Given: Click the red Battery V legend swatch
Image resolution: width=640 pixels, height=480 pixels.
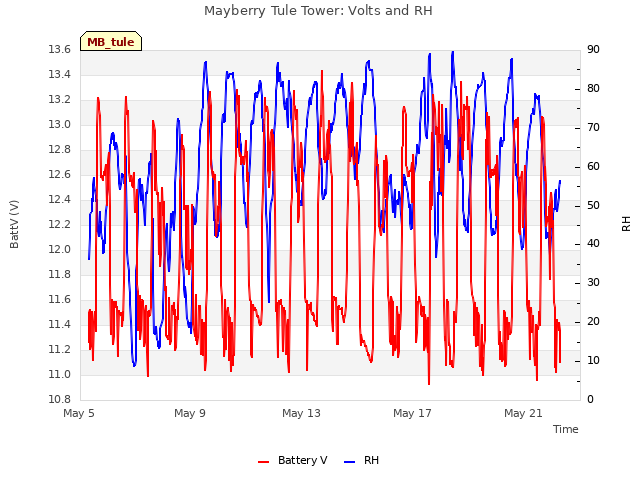Looking at the screenshot, I should click(264, 462).
